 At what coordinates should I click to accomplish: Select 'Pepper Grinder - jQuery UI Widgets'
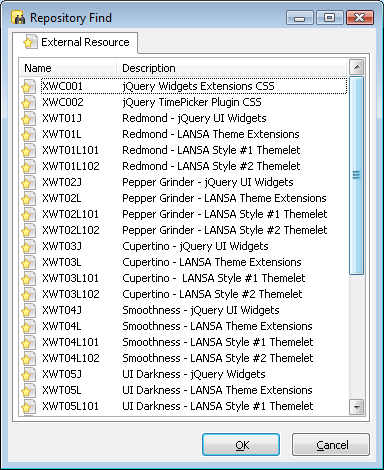pyautogui.click(x=208, y=182)
